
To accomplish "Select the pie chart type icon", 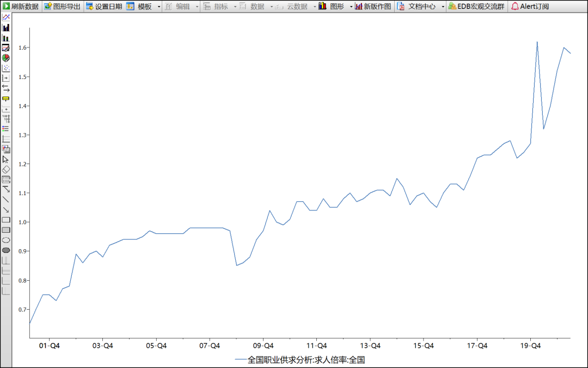I will point(6,58).
